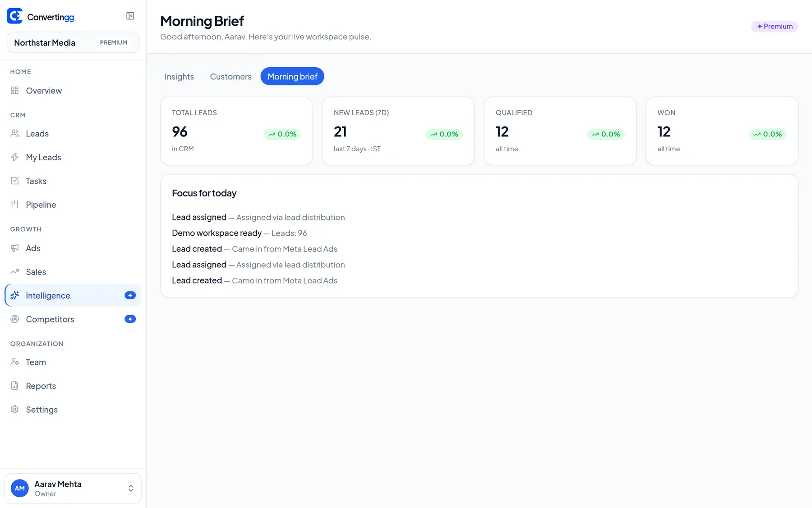This screenshot has width=812, height=508.
Task: Click the second Lead assigned entry
Action: 258,265
